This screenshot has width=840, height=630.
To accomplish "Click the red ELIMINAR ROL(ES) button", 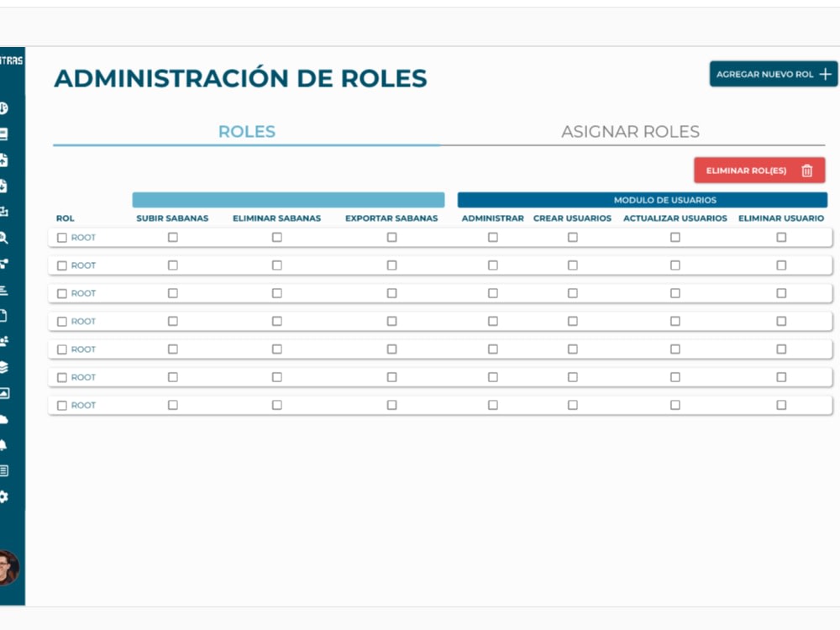I will (759, 171).
